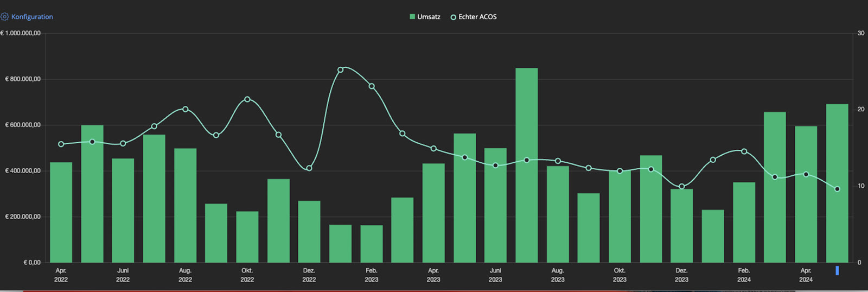Image resolution: width=868 pixels, height=292 pixels.
Task: Select the Umsatz bar for Dez. 2022
Action: coord(309,232)
